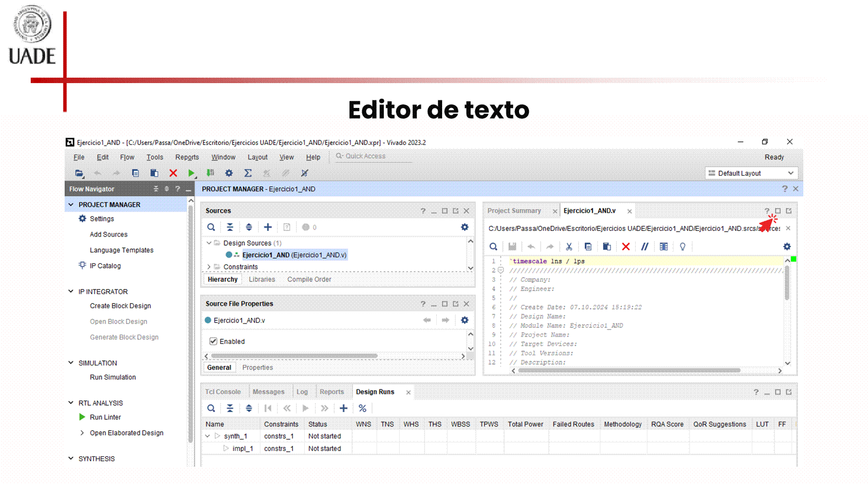Toggle comment slashes icon in editor toolbar

[x=645, y=247]
